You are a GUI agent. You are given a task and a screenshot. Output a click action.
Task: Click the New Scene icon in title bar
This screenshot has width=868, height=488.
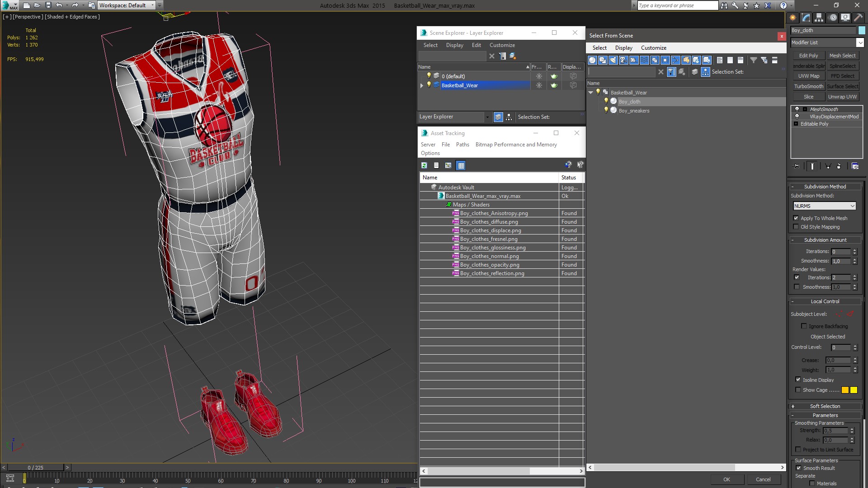(x=26, y=5)
